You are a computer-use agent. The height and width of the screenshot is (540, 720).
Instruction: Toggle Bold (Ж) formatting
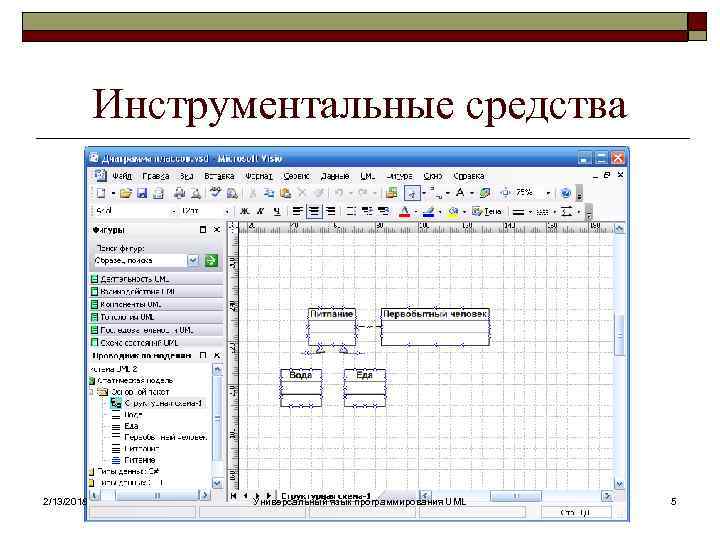[x=245, y=211]
